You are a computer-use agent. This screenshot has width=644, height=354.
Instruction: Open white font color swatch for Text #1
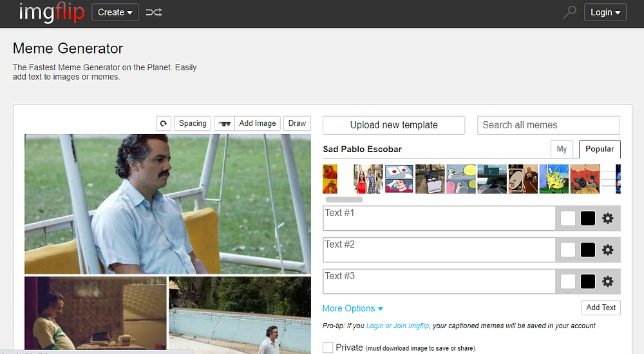coord(567,219)
